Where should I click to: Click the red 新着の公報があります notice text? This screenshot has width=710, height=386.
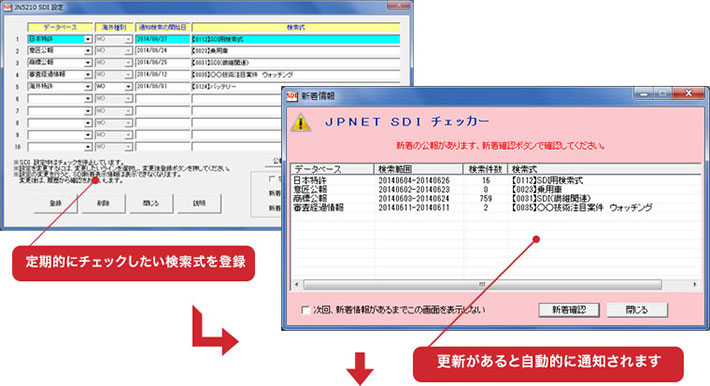pos(501,145)
